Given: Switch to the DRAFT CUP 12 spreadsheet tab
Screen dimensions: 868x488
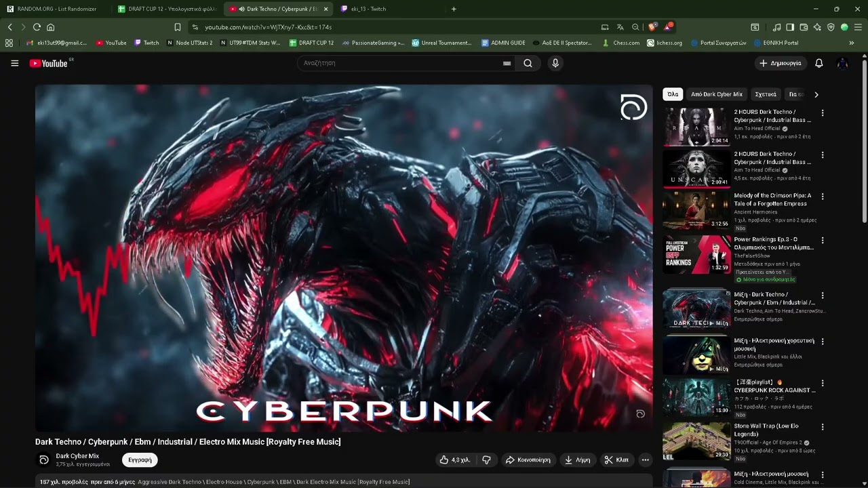Looking at the screenshot, I should 166,9.
